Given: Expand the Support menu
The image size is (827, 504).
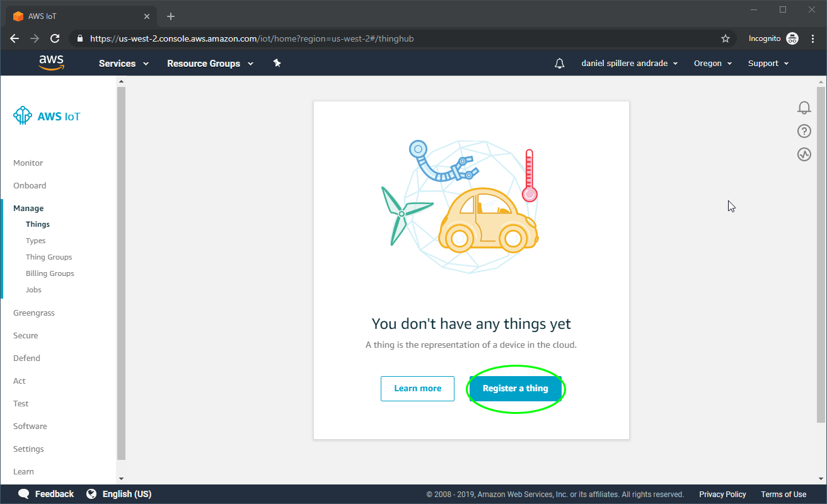Looking at the screenshot, I should (x=768, y=64).
